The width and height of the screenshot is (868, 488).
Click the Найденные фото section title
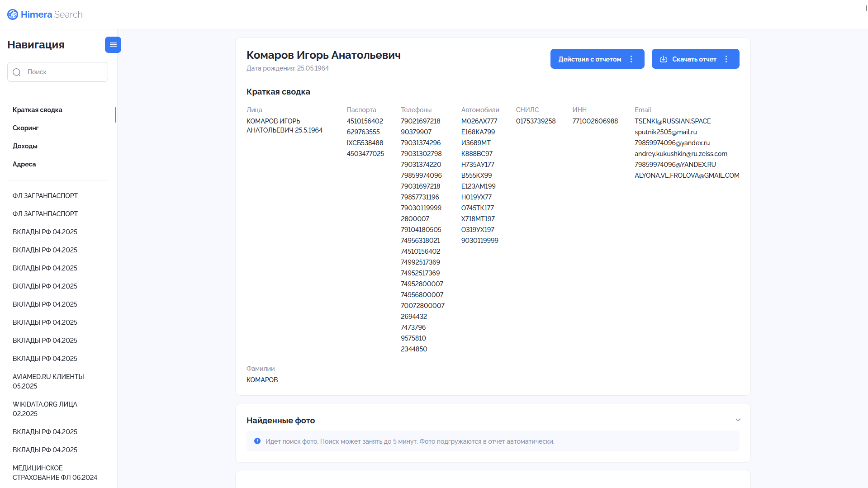click(280, 421)
